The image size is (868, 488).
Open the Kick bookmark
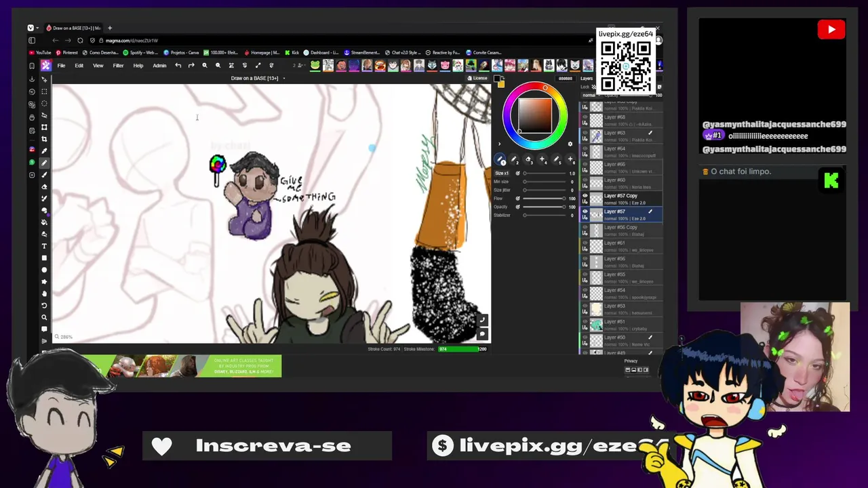pyautogui.click(x=292, y=53)
